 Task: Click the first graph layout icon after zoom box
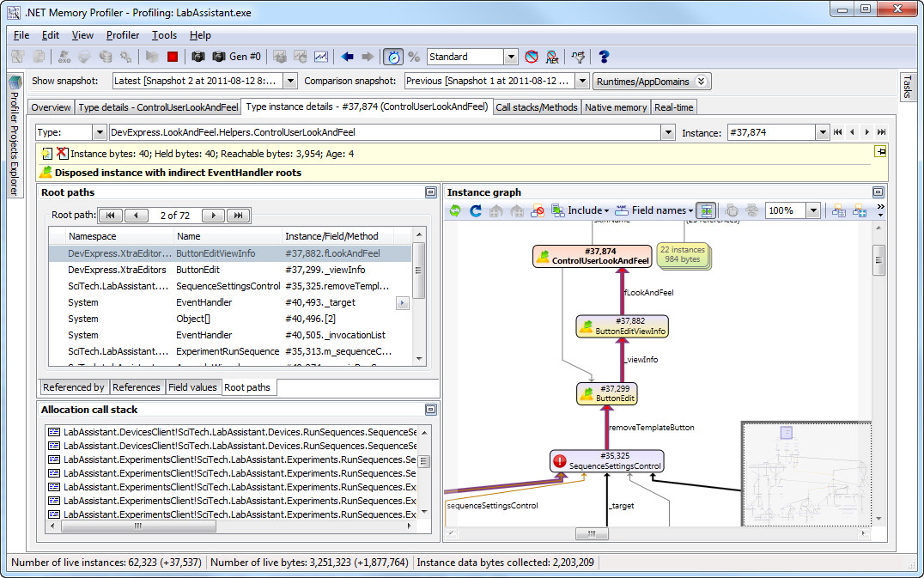pos(838,210)
